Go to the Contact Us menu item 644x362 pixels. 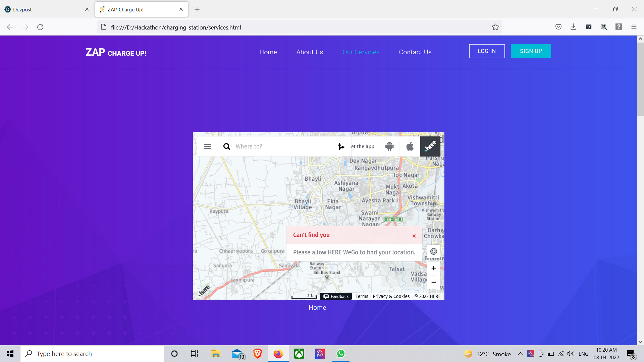(x=415, y=52)
